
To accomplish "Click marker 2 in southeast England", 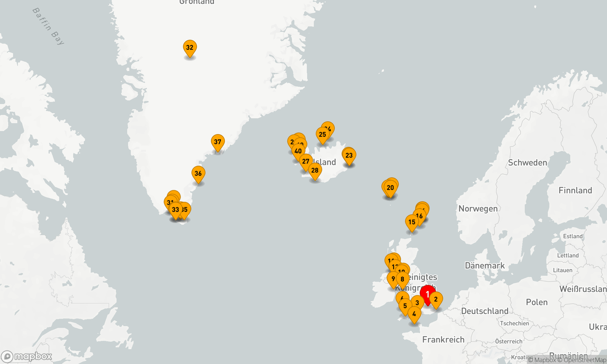I will click(x=436, y=299).
